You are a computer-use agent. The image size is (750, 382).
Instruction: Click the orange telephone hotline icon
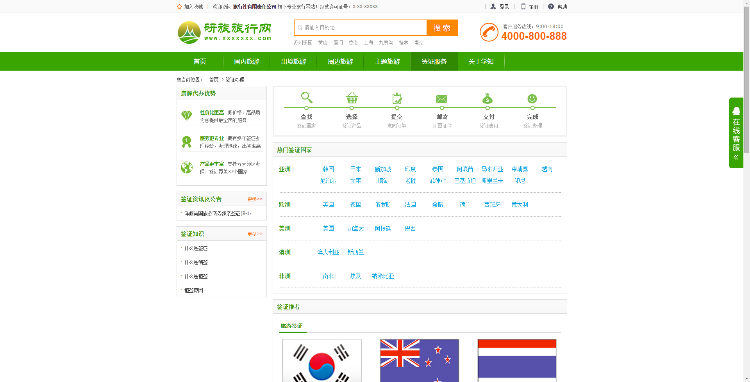click(489, 32)
